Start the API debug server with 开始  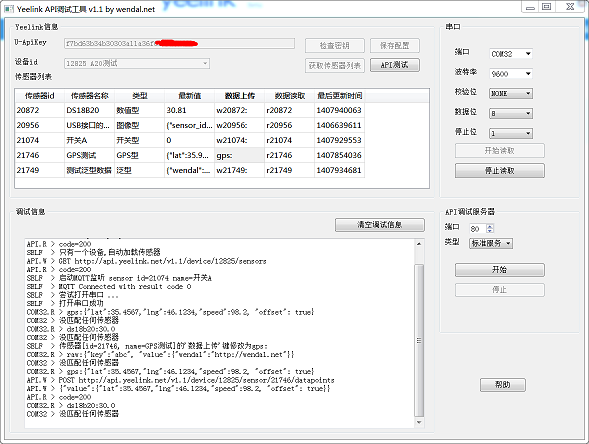(500, 270)
